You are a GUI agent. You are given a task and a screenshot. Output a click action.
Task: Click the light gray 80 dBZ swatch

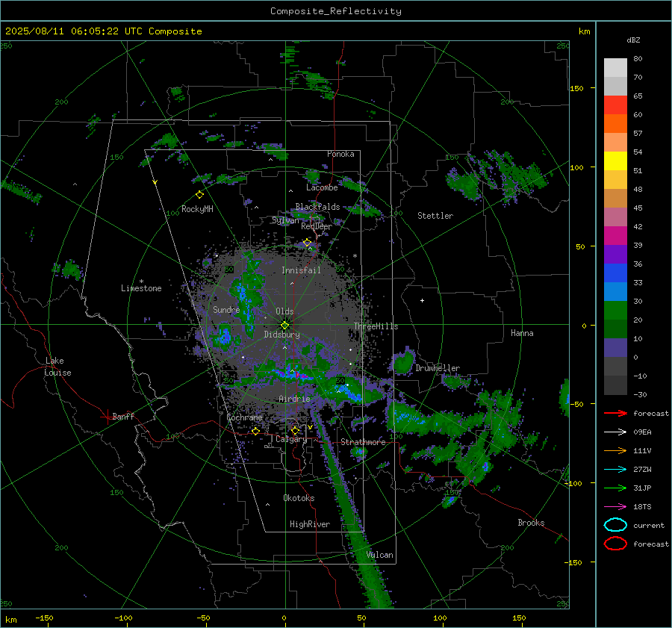615,68
